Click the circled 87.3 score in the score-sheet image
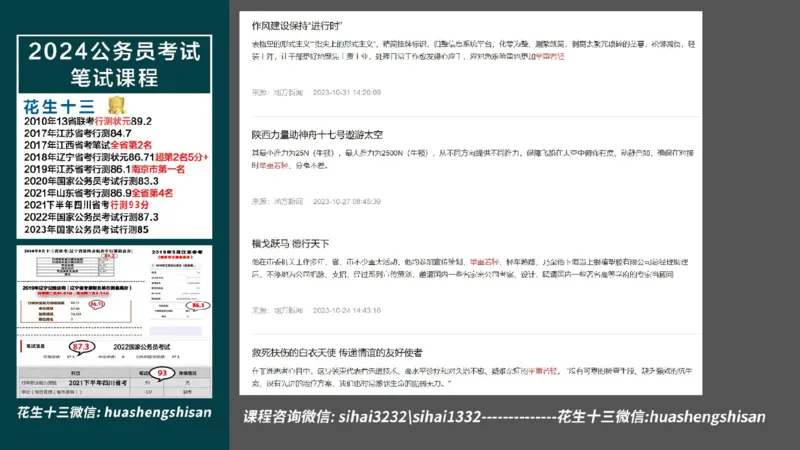This screenshot has width=800, height=450. (x=81, y=347)
